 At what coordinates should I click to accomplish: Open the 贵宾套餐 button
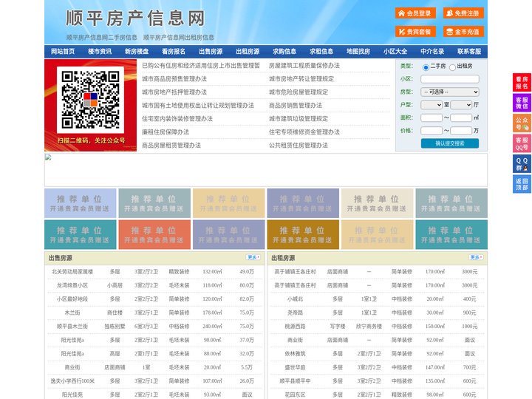coord(415,32)
